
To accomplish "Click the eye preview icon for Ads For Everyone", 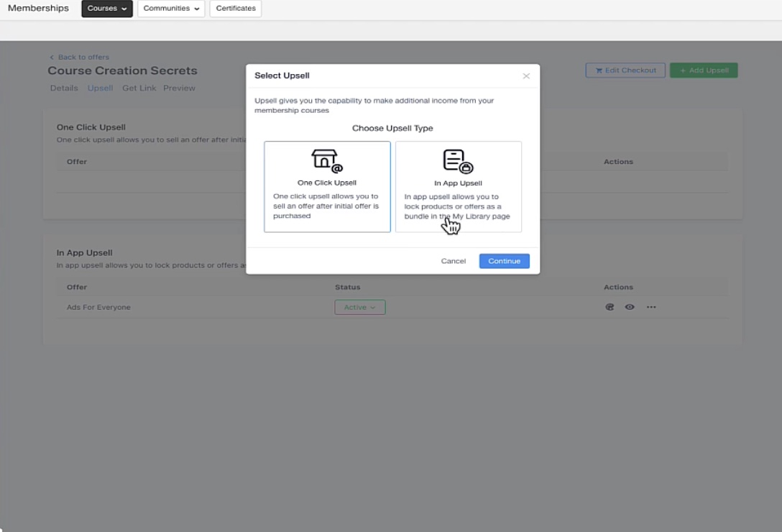I will pos(630,307).
